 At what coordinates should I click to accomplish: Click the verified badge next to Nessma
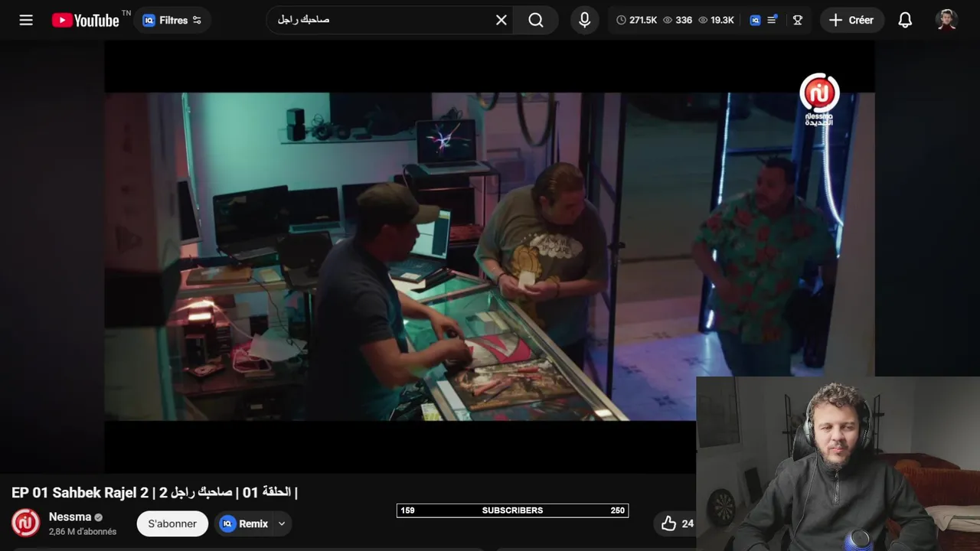coord(99,517)
